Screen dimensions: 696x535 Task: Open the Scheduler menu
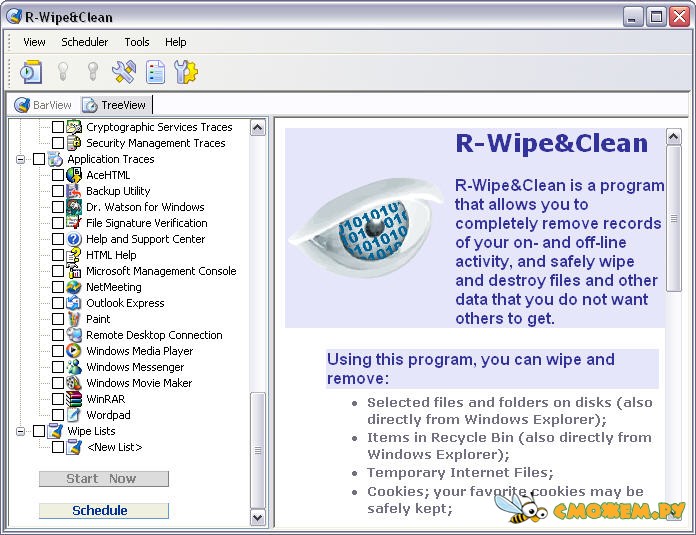(x=84, y=42)
